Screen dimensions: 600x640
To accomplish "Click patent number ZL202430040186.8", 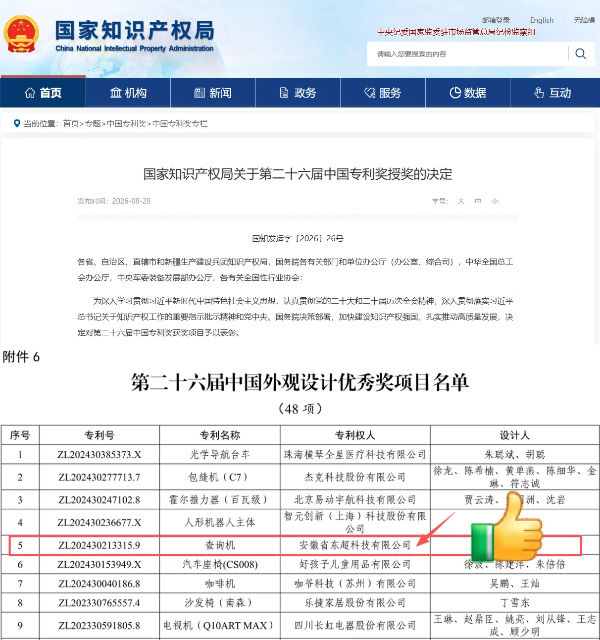I will click(99, 584).
